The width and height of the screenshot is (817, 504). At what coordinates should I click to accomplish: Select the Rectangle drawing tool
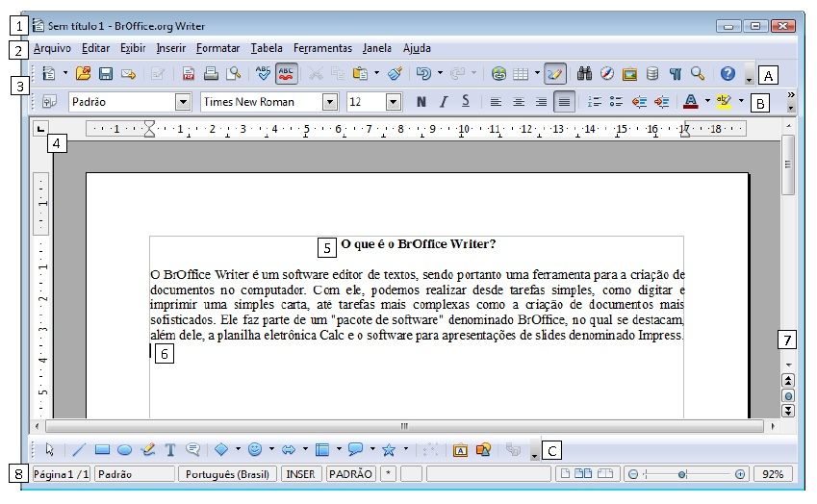tap(102, 450)
